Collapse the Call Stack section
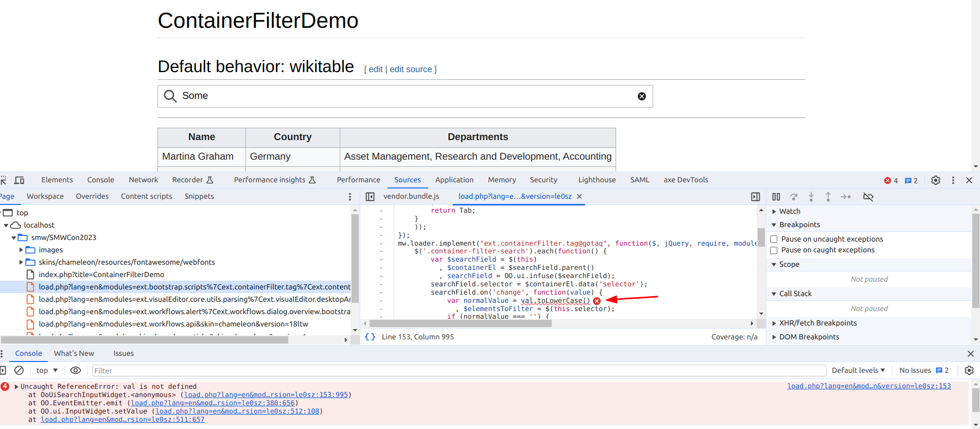Viewport: 980px width, 429px height. click(x=774, y=294)
